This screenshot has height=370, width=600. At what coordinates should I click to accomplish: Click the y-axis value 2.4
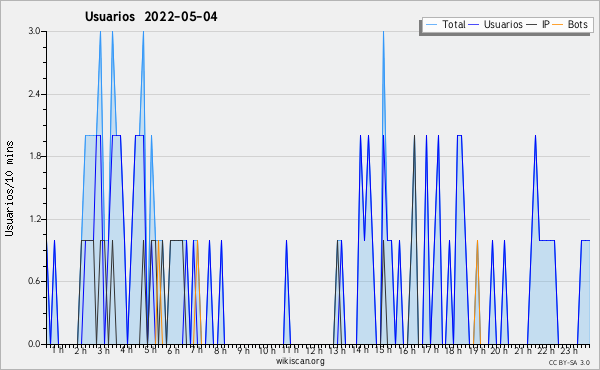click(34, 94)
